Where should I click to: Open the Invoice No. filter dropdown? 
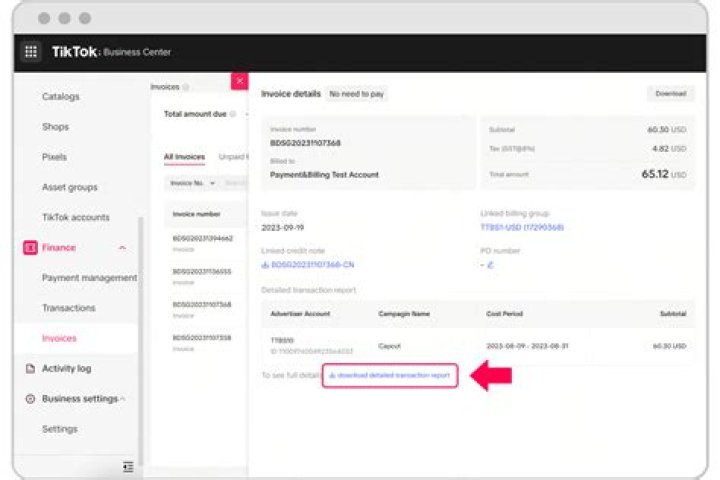tap(192, 184)
